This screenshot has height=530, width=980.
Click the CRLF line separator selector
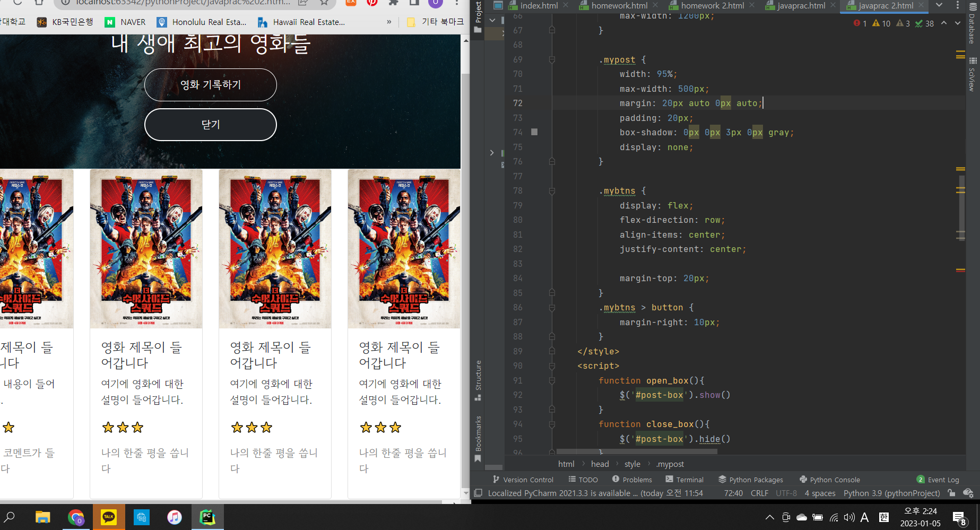(759, 493)
